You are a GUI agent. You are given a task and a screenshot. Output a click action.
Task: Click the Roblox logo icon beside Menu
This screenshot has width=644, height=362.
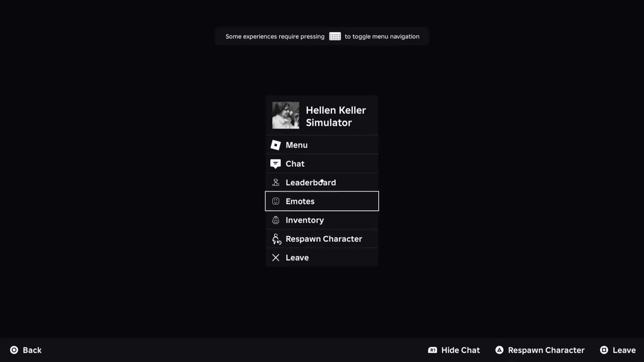point(275,145)
